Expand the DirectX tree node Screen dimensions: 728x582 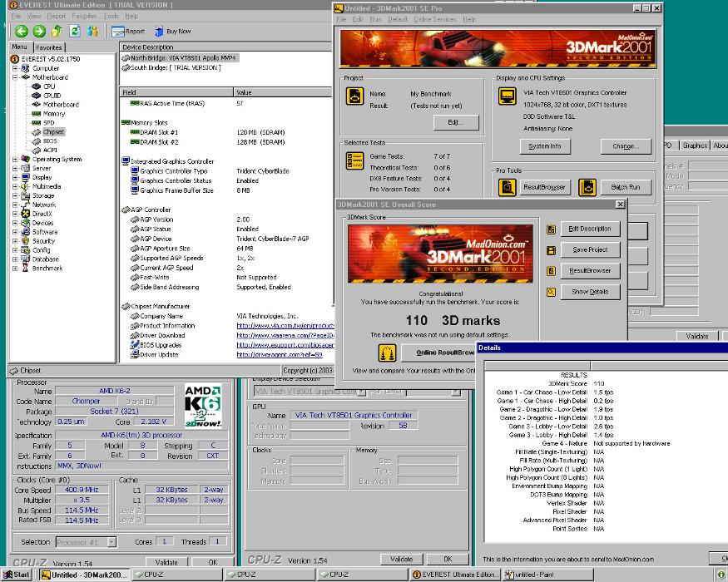(x=15, y=214)
